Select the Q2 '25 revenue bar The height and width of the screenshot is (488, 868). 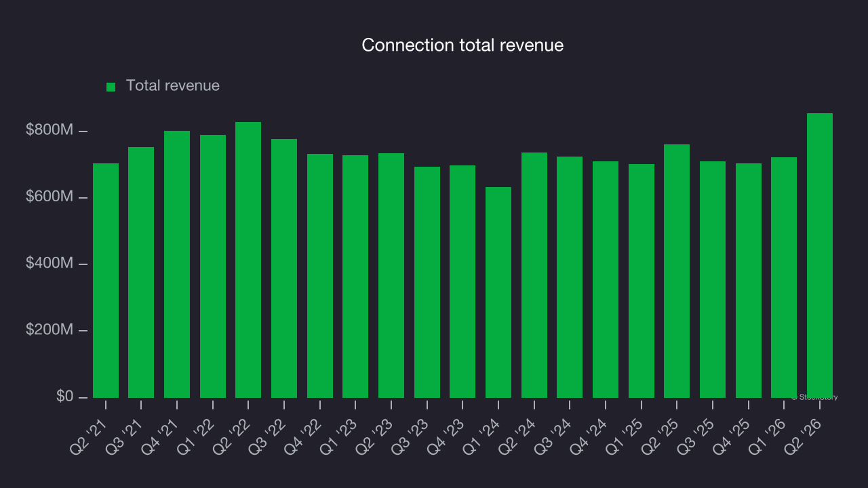coord(677,271)
